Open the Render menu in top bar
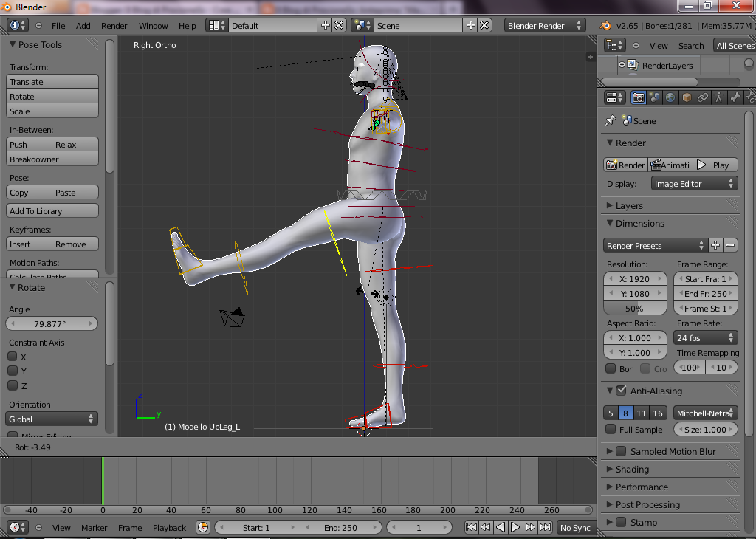 point(114,25)
